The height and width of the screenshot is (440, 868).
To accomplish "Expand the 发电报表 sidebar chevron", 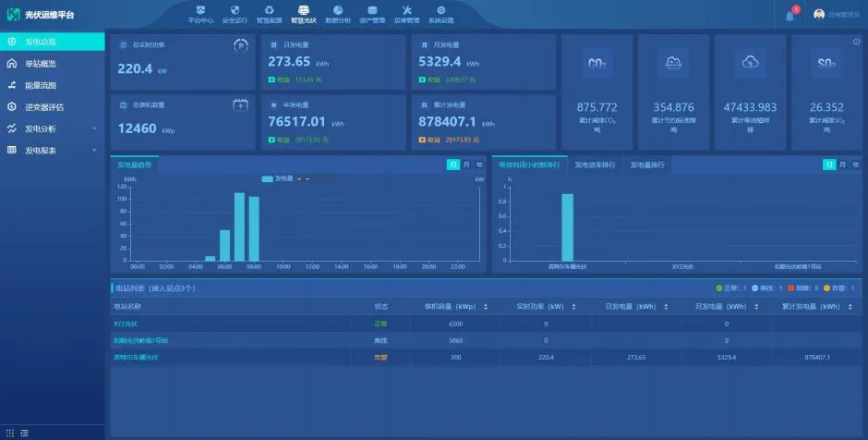I will (x=94, y=150).
